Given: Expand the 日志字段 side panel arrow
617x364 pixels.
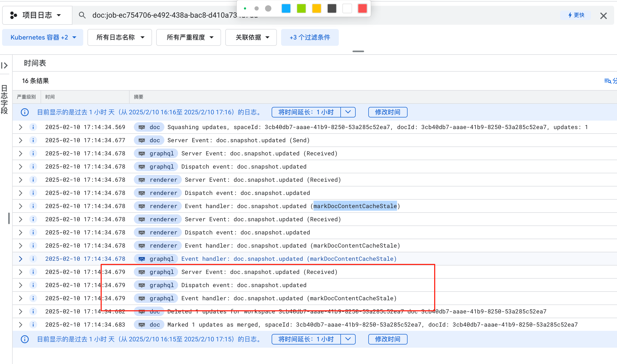Looking at the screenshot, I should 4,65.
